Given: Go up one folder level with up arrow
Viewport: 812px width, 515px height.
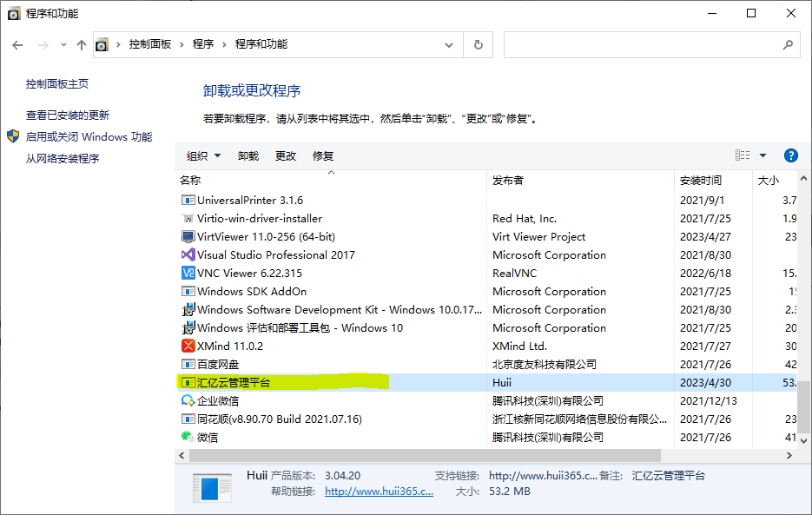Looking at the screenshot, I should [82, 44].
